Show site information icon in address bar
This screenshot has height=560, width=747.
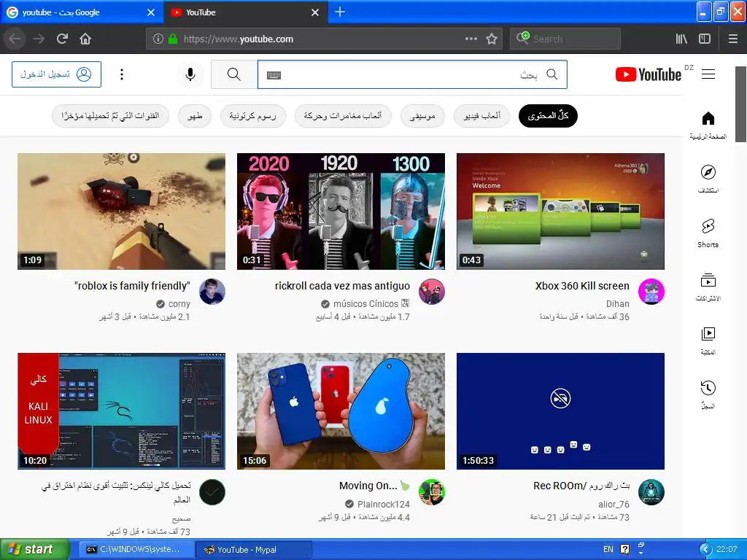click(x=158, y=39)
